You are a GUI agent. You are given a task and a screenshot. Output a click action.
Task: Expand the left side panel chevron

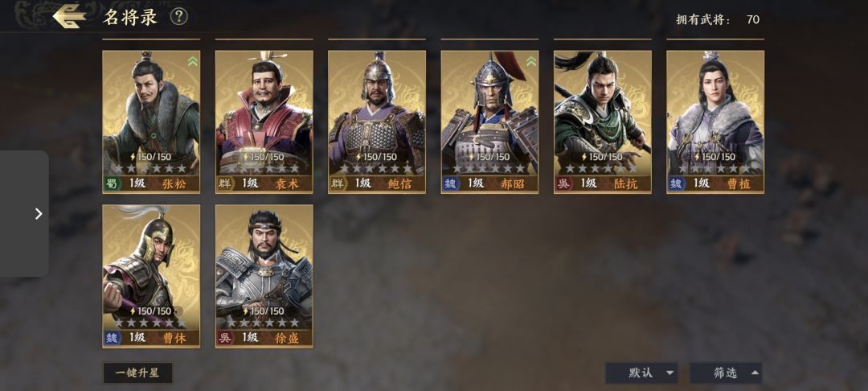point(39,214)
